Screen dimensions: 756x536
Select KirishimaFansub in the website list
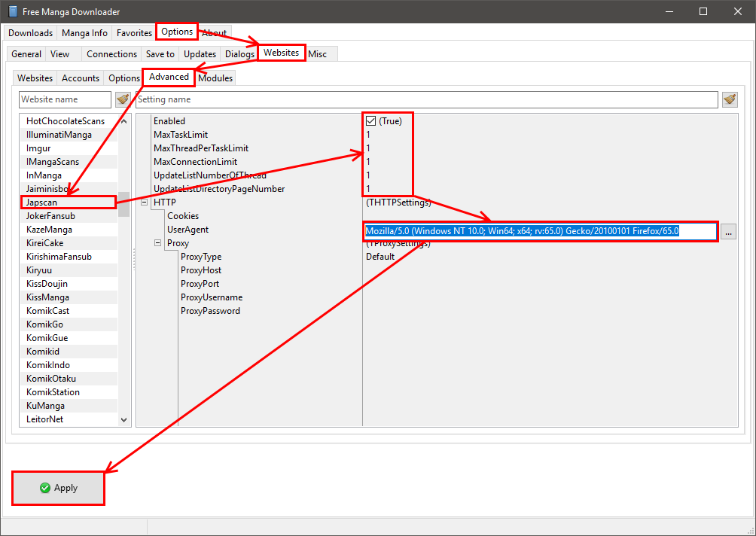coord(68,257)
